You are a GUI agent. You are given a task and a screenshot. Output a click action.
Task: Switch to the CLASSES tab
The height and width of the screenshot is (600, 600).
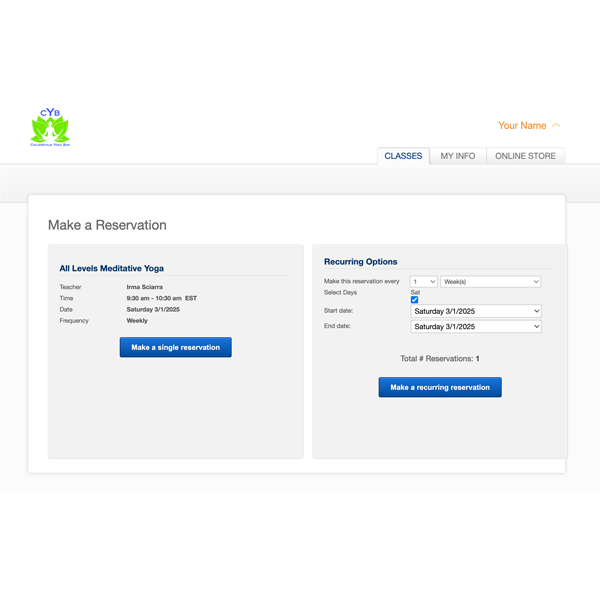403,156
